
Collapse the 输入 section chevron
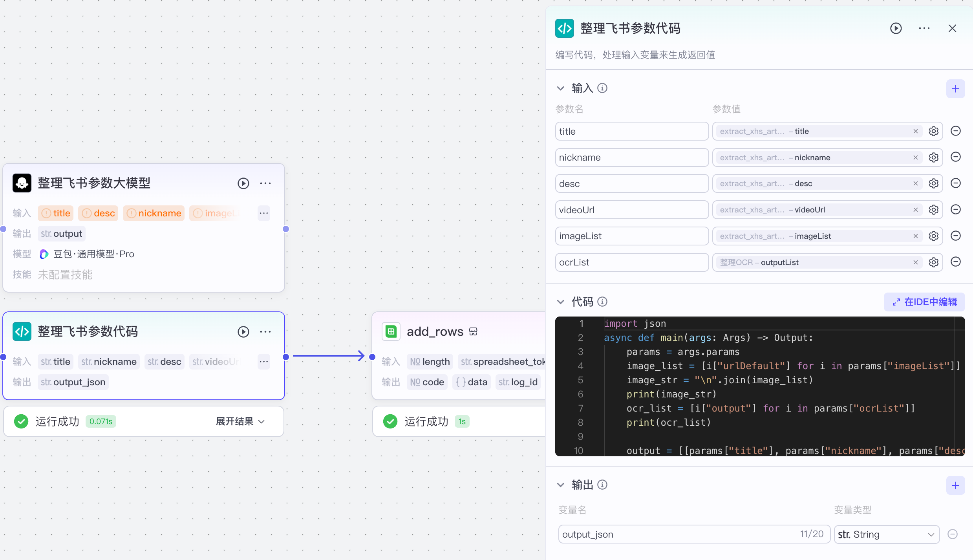pos(561,88)
